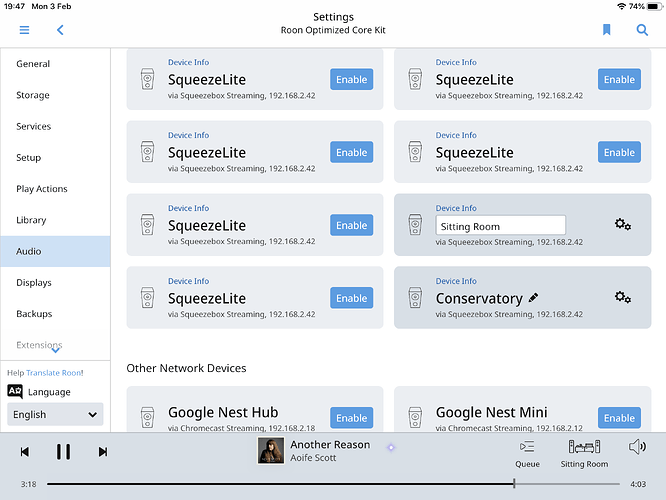Click the Google Nest Mini device name
This screenshot has width=666, height=500.
click(x=491, y=412)
